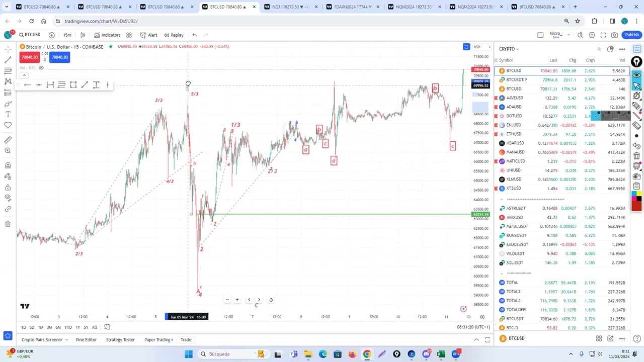Select the crosshair cursor tool
The width and height of the screenshot is (644, 362).
8,49
